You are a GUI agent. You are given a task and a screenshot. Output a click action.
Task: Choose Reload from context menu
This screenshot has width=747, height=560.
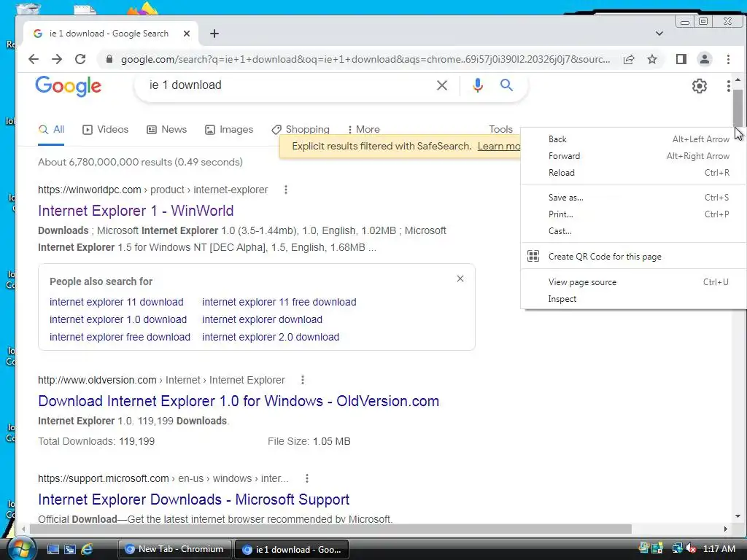click(634, 173)
